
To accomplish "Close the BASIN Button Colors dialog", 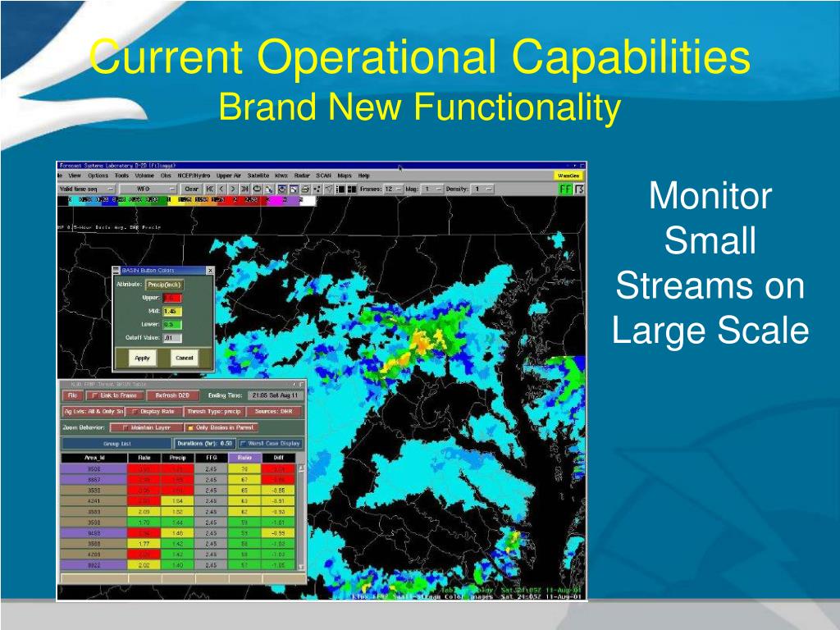I will (210, 271).
